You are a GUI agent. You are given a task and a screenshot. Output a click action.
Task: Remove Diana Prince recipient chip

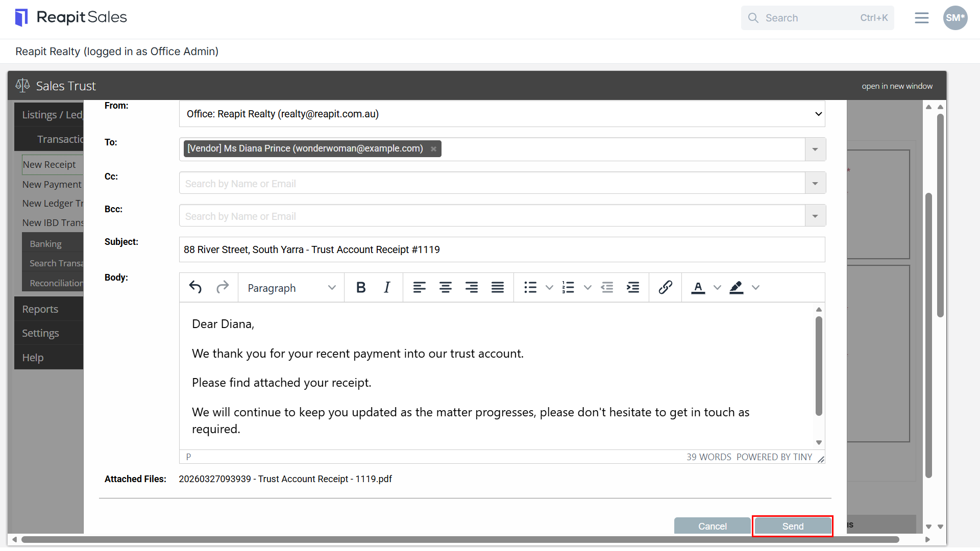point(433,149)
